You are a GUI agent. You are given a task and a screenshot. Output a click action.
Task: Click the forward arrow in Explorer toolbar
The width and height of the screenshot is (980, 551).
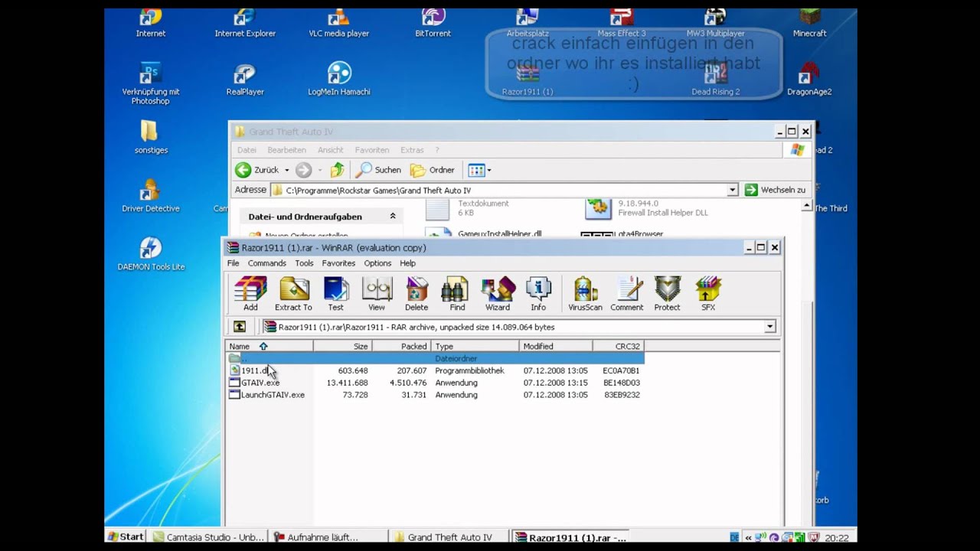[303, 170]
